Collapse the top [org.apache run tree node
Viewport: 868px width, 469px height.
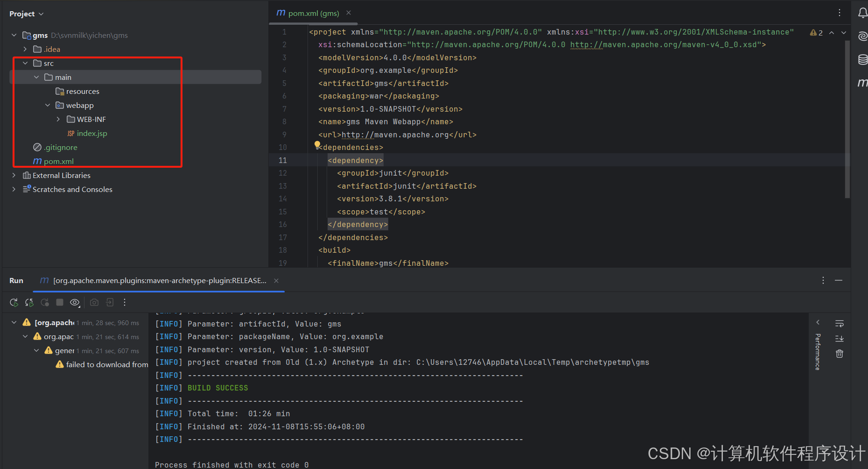pyautogui.click(x=14, y=322)
